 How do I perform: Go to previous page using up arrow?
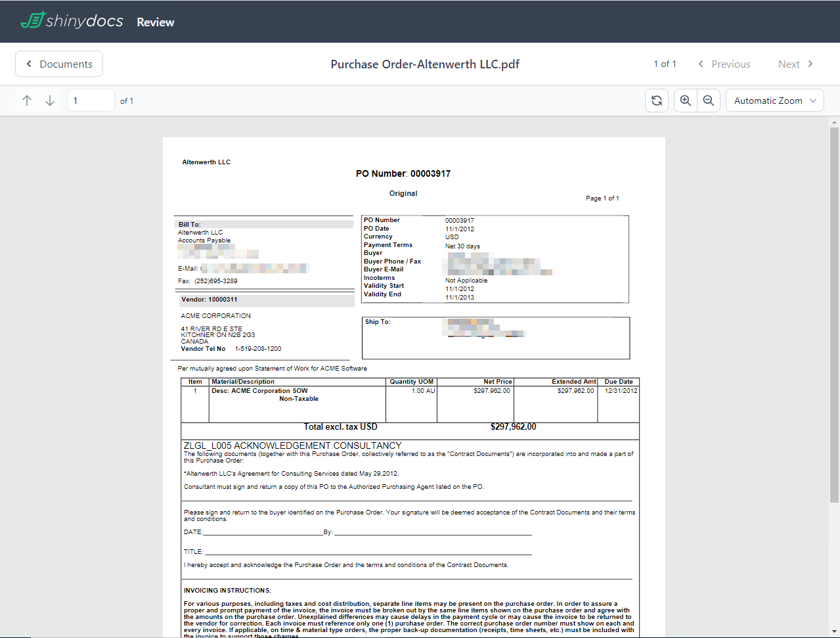tap(26, 100)
